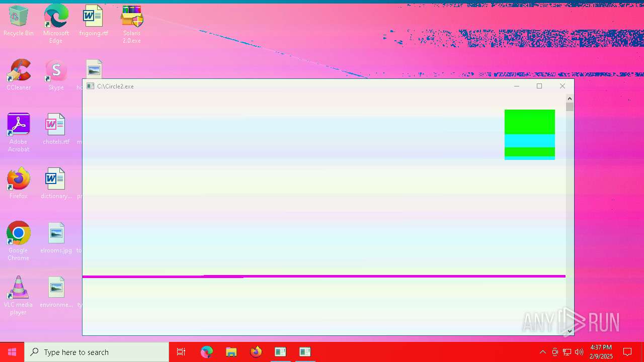Screen dimensions: 644x362
Task: Click the scrollbar thumb in Circle2 window
Action: (570, 107)
